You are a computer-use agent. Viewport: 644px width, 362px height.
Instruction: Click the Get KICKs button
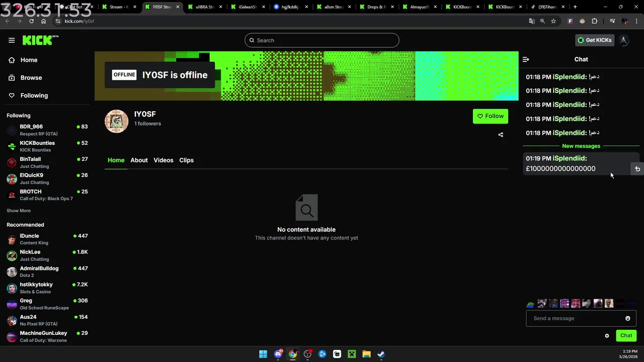[595, 40]
